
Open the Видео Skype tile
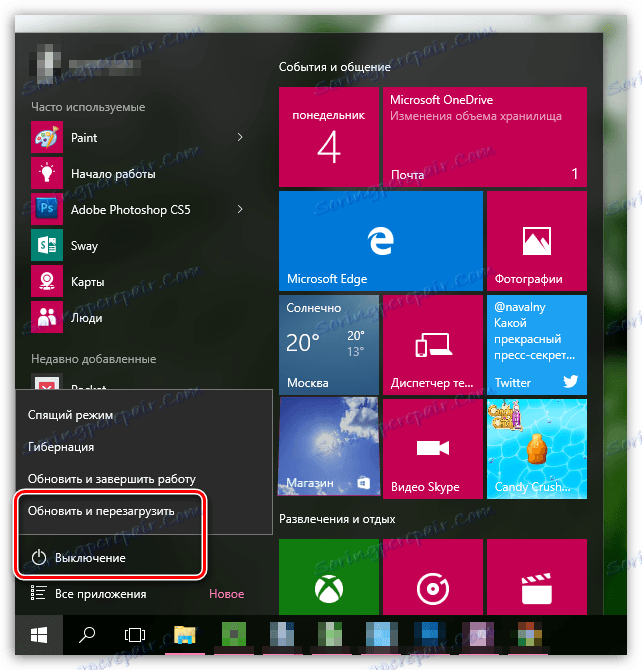pyautogui.click(x=433, y=449)
